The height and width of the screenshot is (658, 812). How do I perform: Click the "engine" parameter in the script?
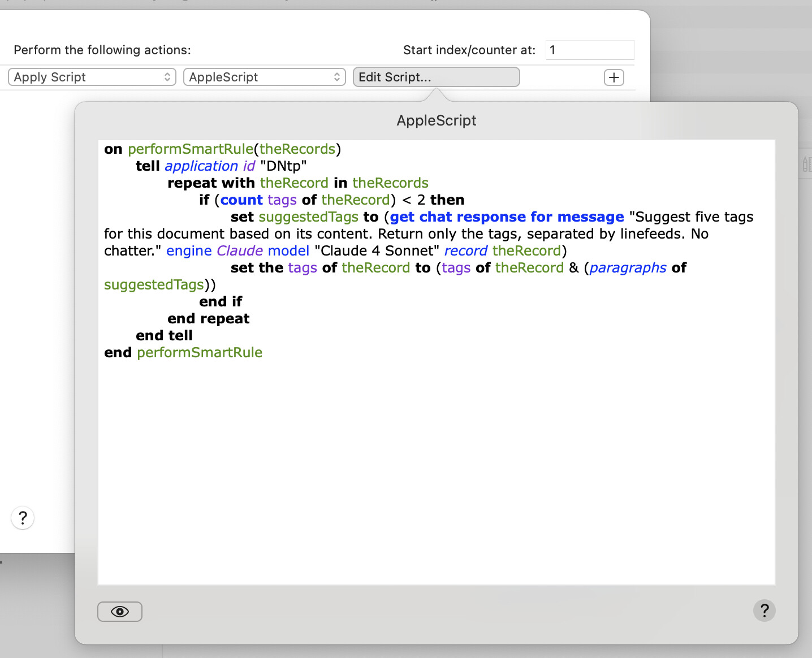point(189,251)
